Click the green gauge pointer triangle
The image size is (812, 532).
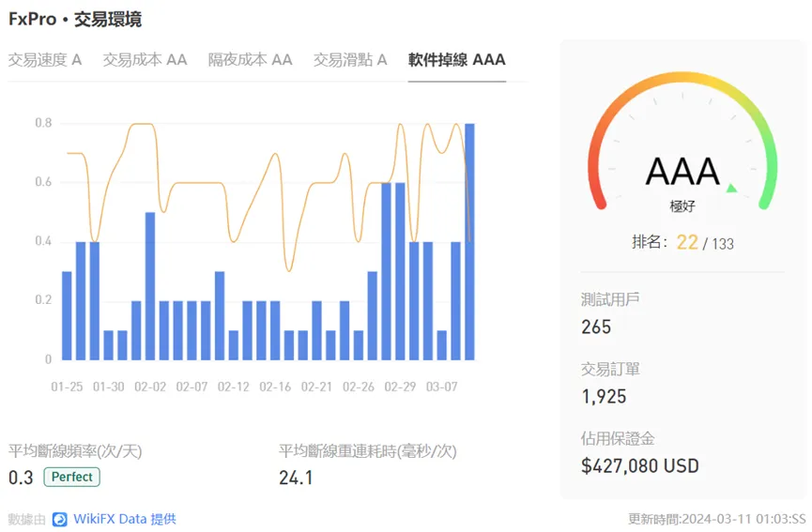point(731,188)
